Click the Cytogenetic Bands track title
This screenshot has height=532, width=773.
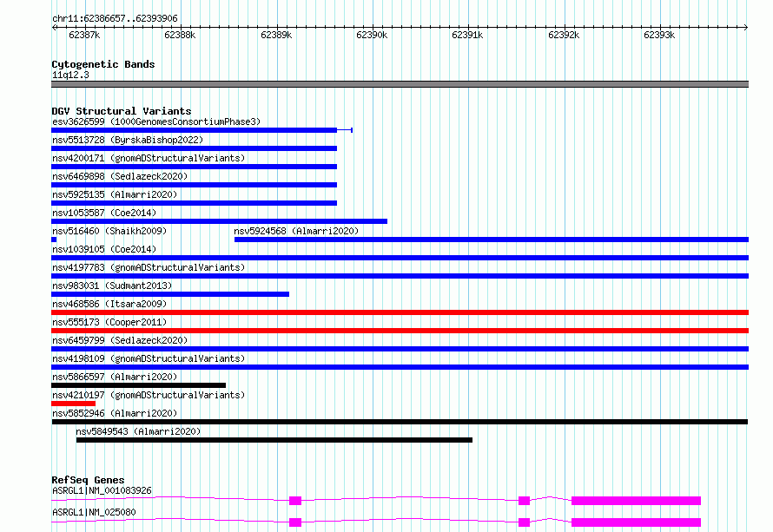click(103, 64)
